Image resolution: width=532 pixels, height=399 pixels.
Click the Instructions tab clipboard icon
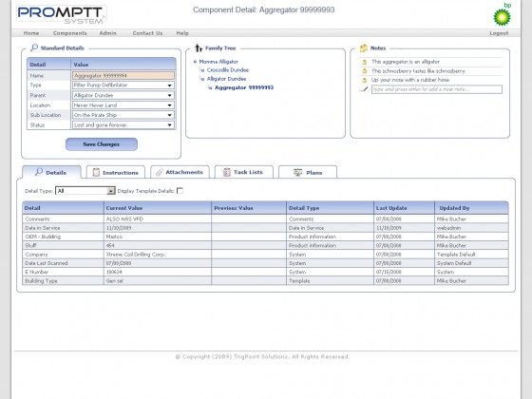pyautogui.click(x=96, y=172)
